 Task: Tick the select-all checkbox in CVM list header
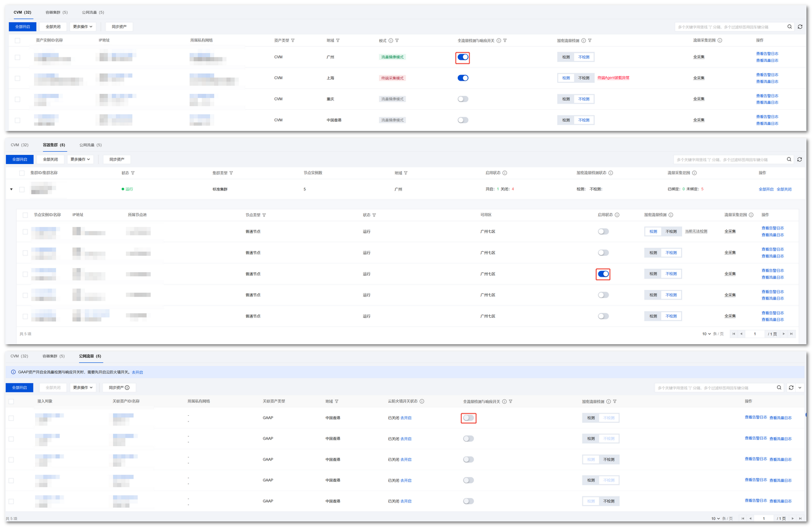click(18, 41)
